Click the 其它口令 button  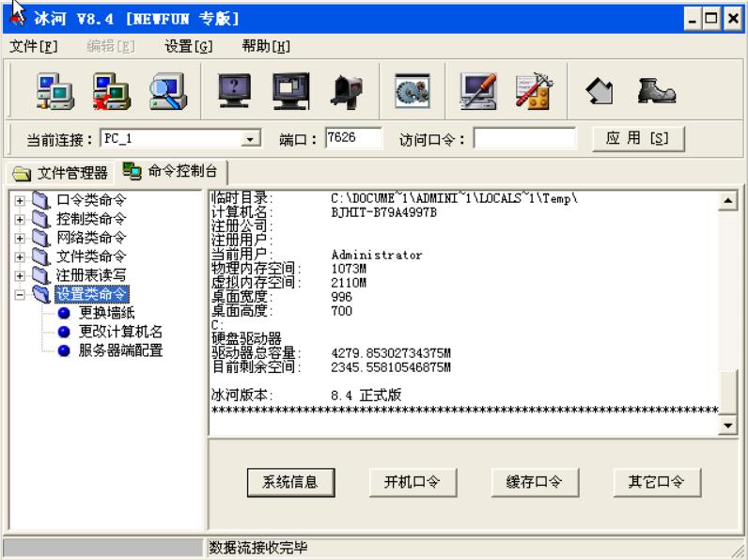[x=657, y=482]
